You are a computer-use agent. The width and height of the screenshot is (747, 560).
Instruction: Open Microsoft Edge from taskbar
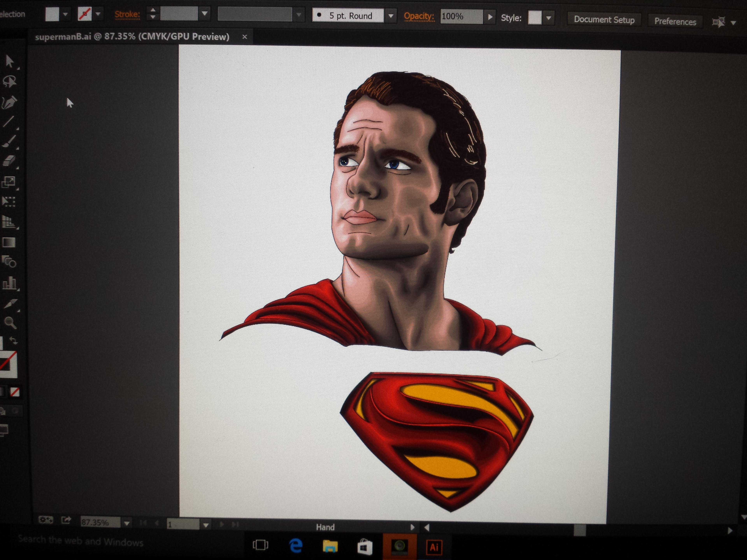(x=296, y=545)
